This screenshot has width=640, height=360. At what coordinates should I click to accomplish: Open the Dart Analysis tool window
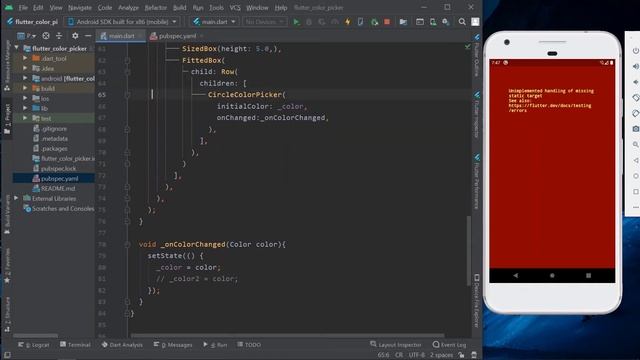(x=122, y=345)
